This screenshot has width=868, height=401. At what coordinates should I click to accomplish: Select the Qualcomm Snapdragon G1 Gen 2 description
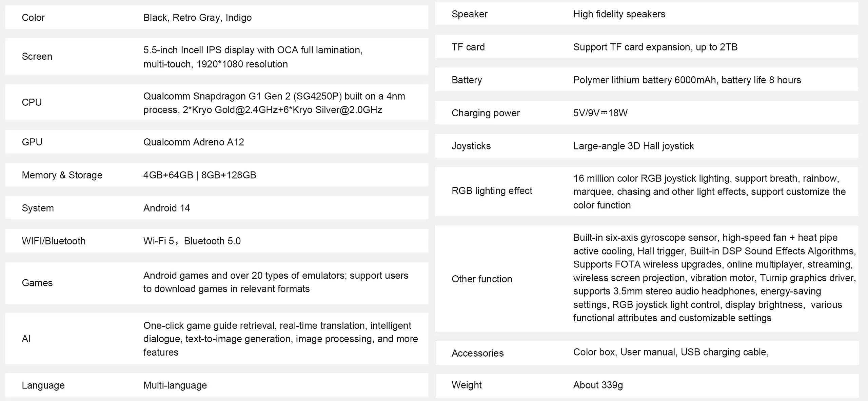pos(274,103)
